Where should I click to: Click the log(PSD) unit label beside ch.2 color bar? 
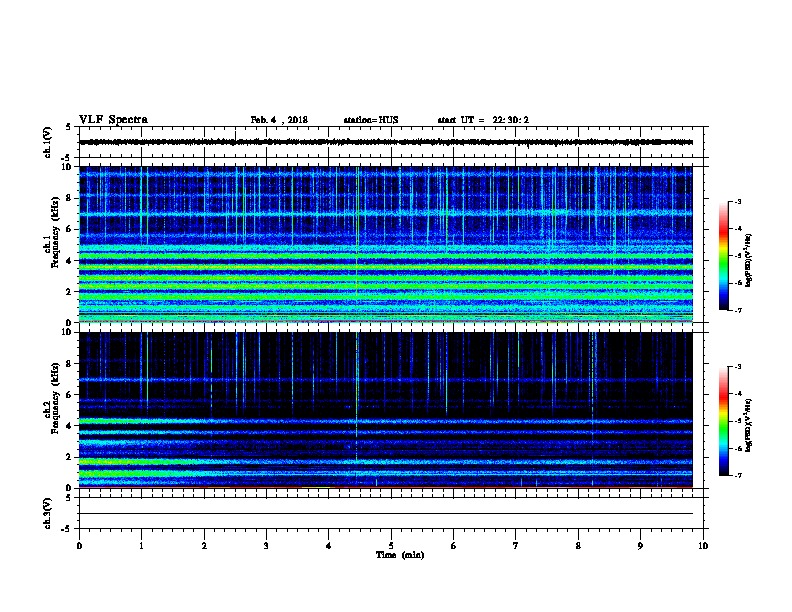click(x=749, y=425)
